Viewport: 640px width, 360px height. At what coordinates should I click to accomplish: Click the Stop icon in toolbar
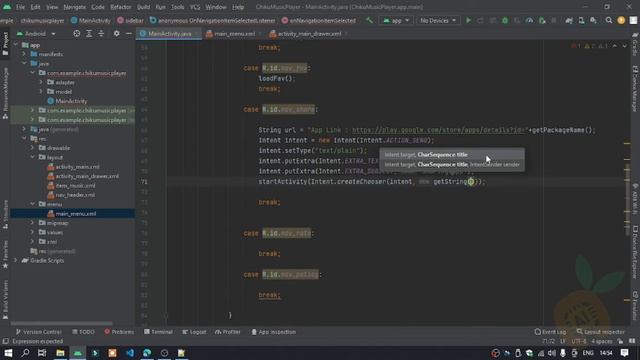[x=554, y=20]
